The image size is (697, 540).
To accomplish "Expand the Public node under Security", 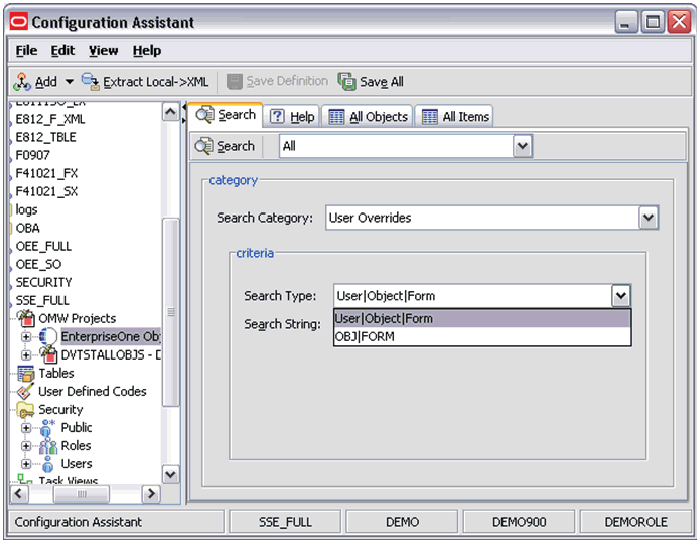I will [x=27, y=428].
